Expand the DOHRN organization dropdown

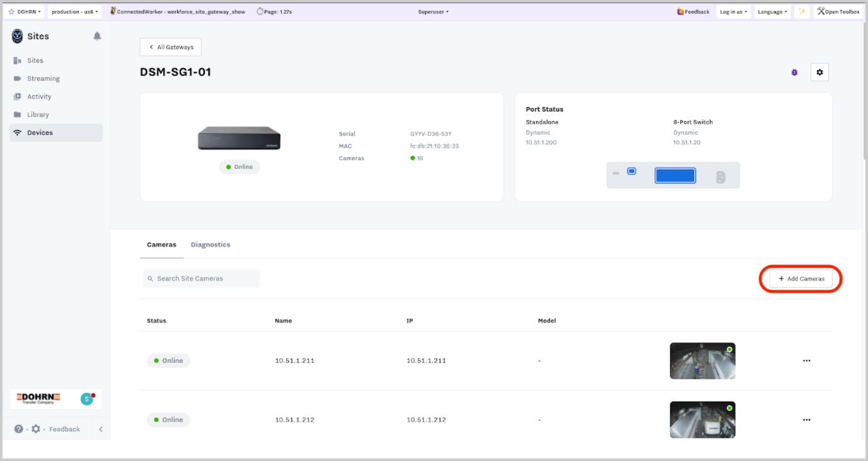(x=25, y=11)
